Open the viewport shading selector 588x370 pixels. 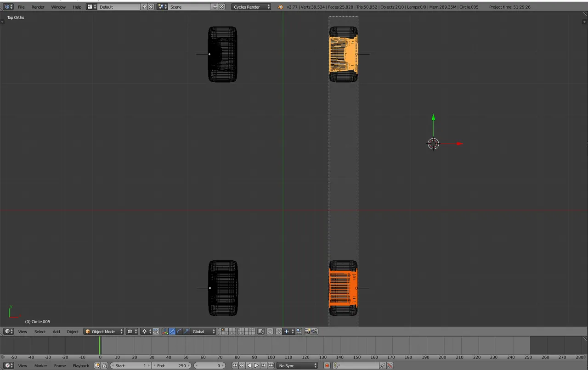tap(132, 331)
